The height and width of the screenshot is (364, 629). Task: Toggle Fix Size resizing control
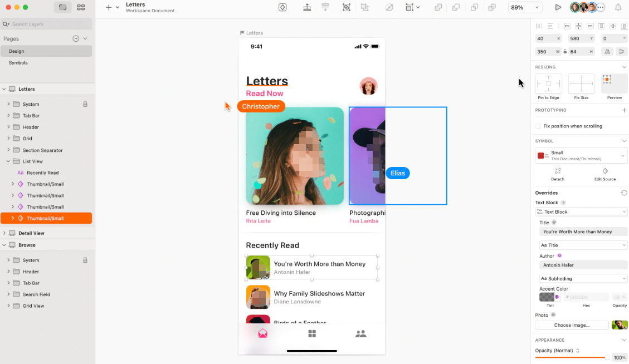click(x=581, y=83)
